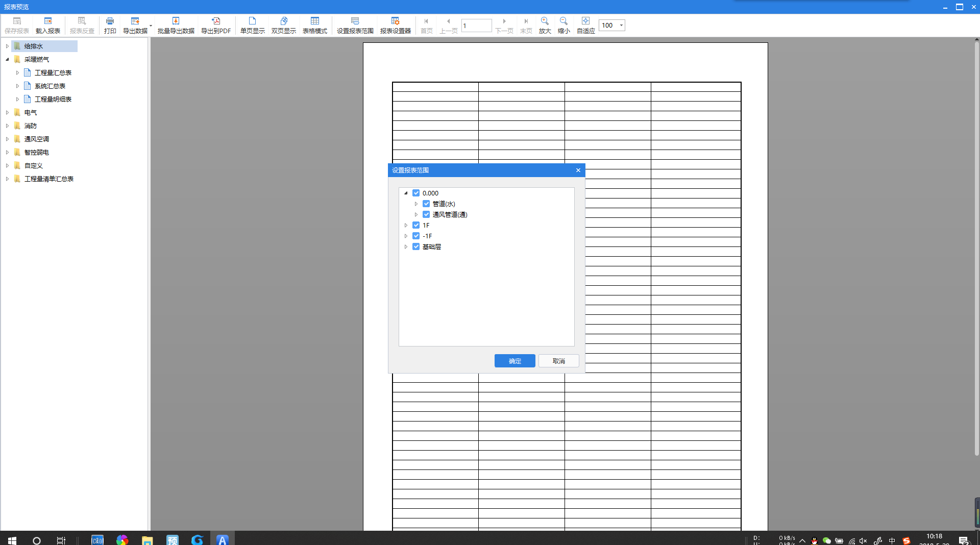Select the 工程量明细表 report

pyautogui.click(x=53, y=99)
